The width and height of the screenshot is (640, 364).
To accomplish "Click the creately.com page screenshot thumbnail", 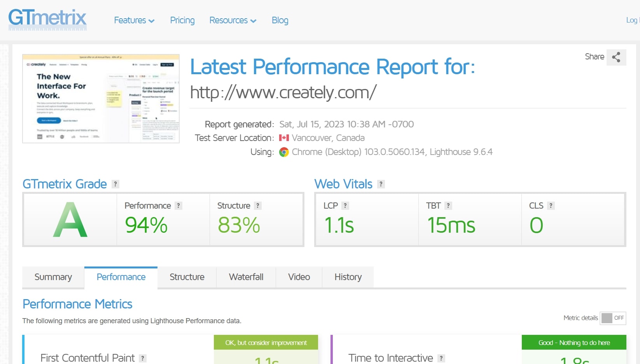I will click(101, 99).
